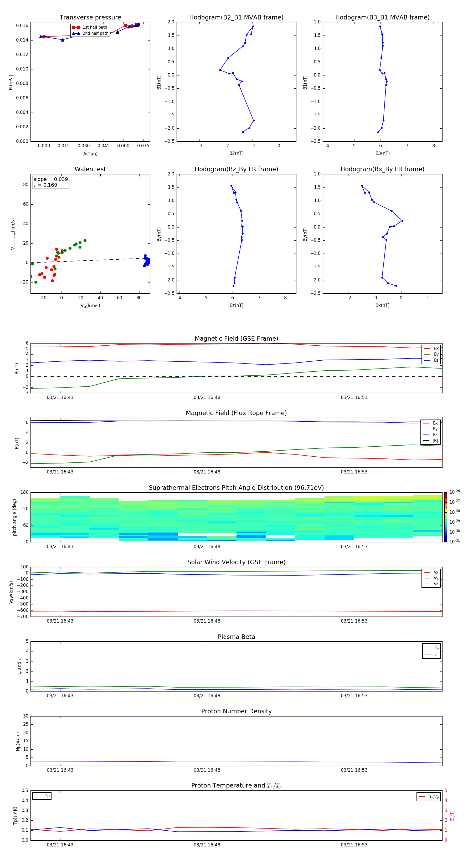Click the 'Magnetic Field (GSE Frame)' title
Viewport: 473px width, 868px height.
point(236,339)
